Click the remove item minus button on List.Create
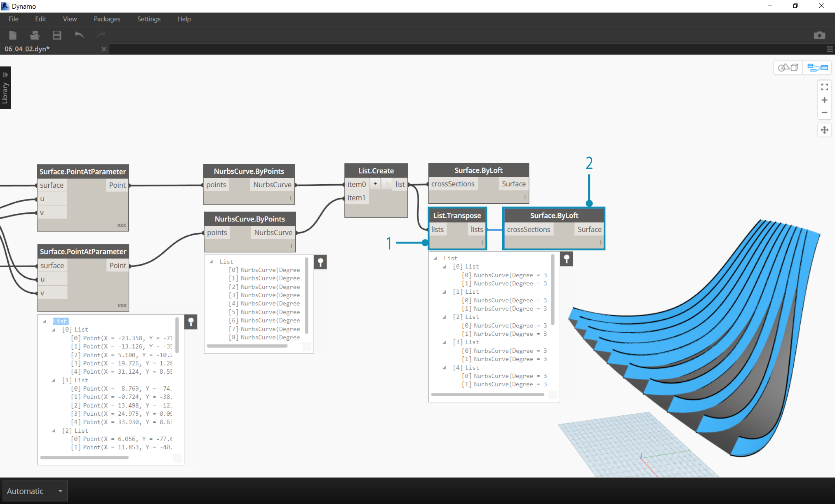Screen dimensions: 835x504 pos(387,184)
